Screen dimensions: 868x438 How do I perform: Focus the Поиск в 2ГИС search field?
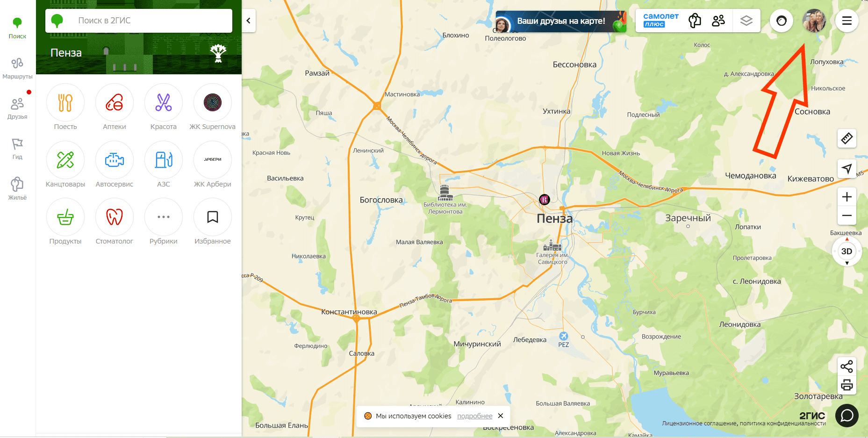(x=139, y=21)
